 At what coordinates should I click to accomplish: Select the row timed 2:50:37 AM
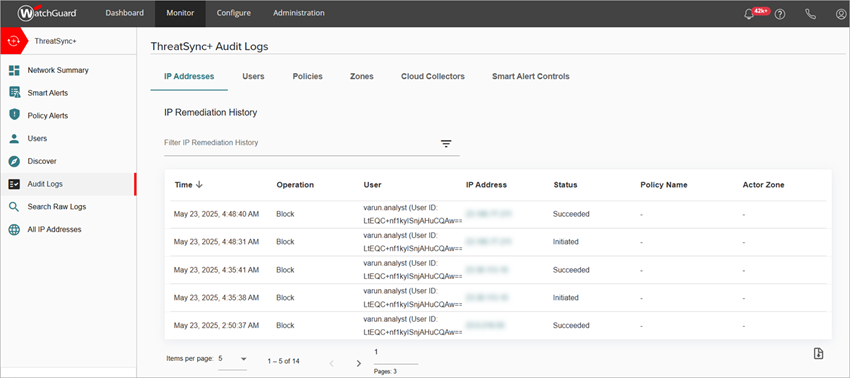tap(498, 325)
